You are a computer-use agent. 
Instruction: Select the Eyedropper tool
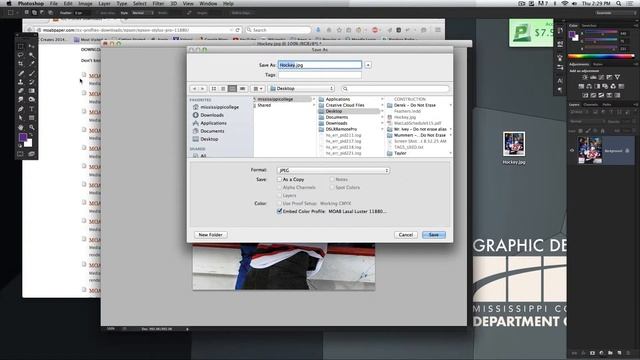pos(31,64)
